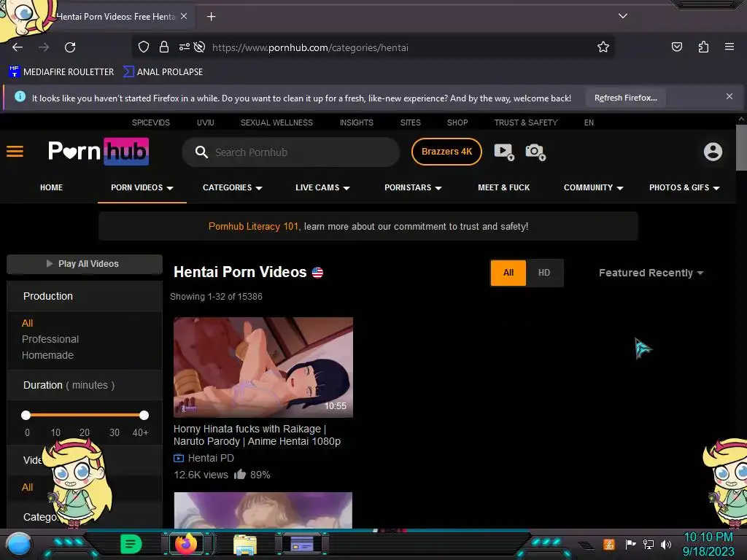Open the site's orange hamburger side menu
Image resolution: width=747 pixels, height=560 pixels.
click(x=15, y=152)
